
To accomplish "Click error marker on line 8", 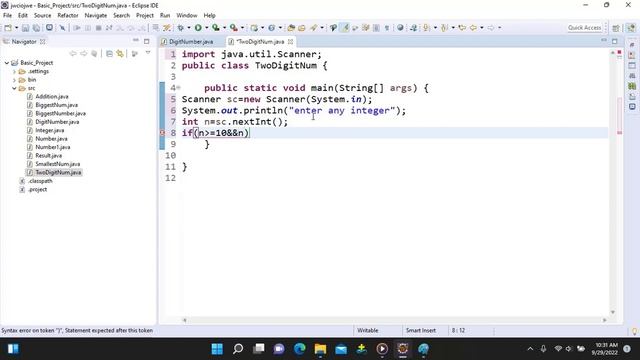I will [x=162, y=133].
